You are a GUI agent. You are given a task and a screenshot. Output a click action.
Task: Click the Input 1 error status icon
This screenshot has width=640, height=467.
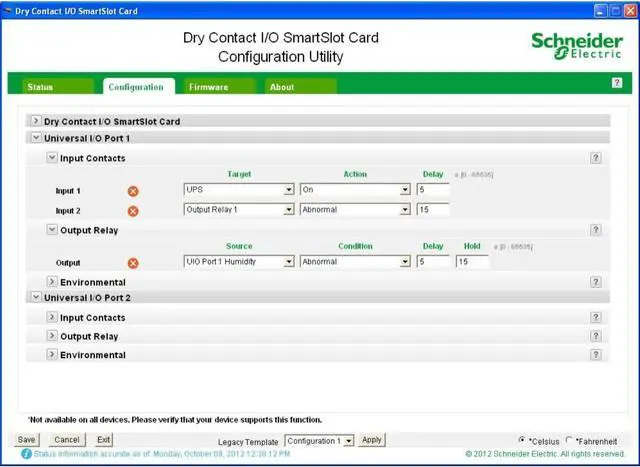[133, 190]
